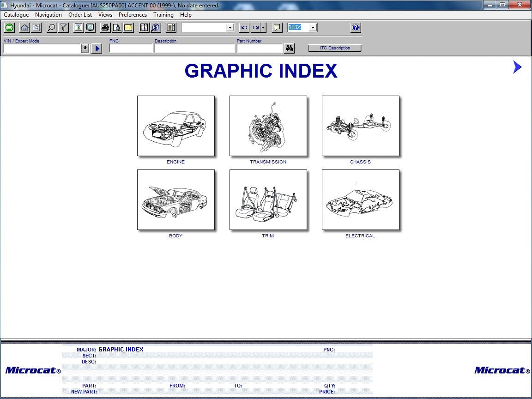Open the blue help question mark
The width and height of the screenshot is (532, 399).
(x=356, y=28)
